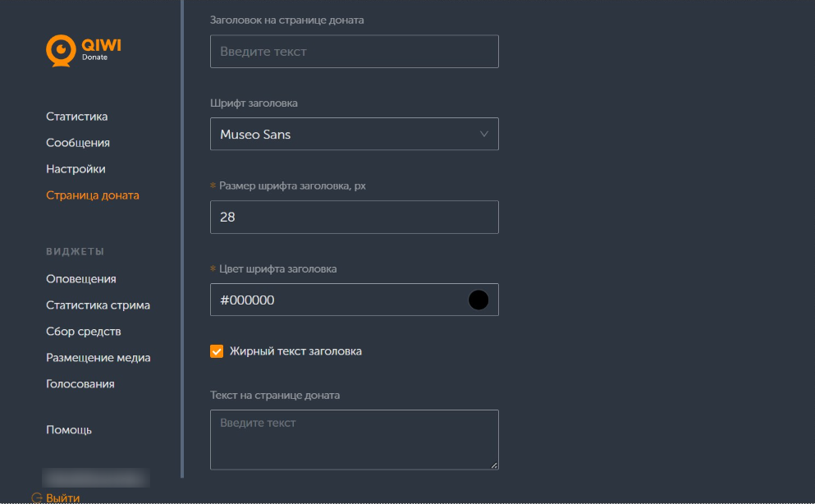Image resolution: width=815 pixels, height=504 pixels.
Task: Click the QIWI Donate logo
Action: point(84,50)
